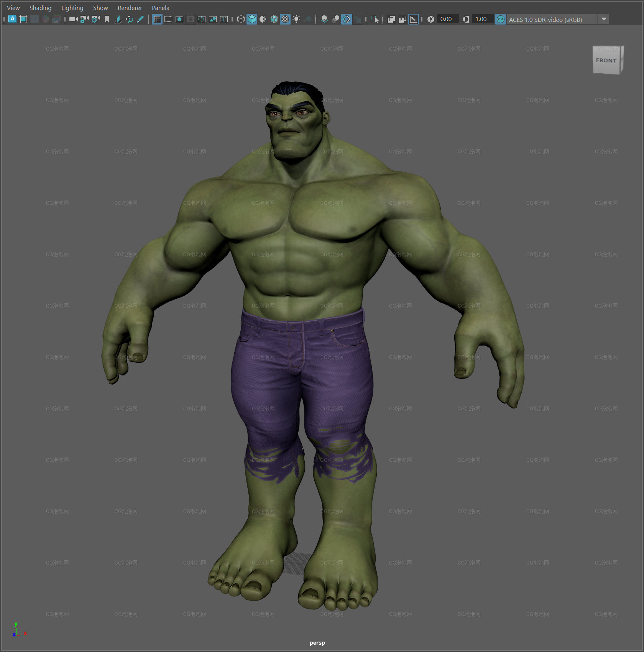Toggle multisample anti-aliasing icon
Screen dimensions: 644x652
(x=347, y=19)
